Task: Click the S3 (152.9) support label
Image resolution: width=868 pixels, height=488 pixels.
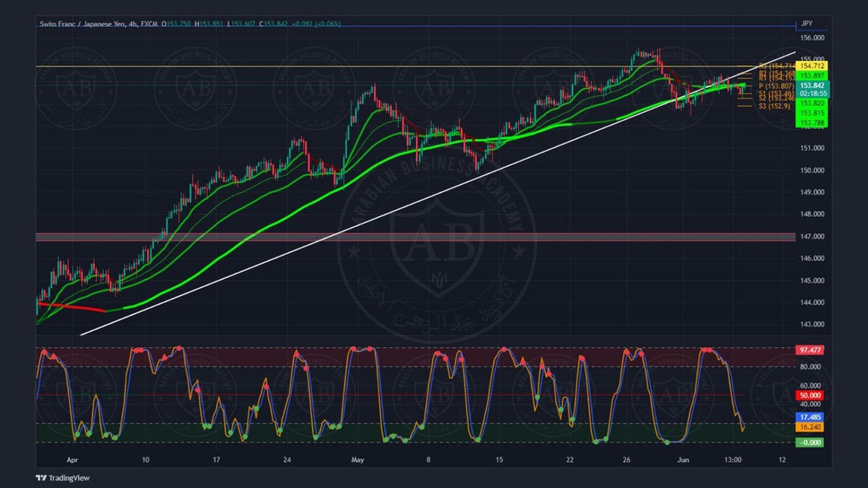Action: [x=774, y=106]
